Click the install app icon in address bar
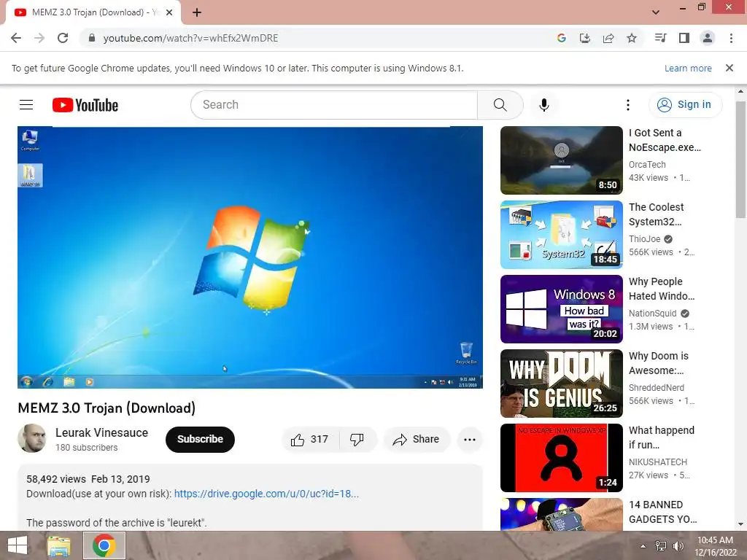Screen dimensions: 747x560 click(x=585, y=38)
